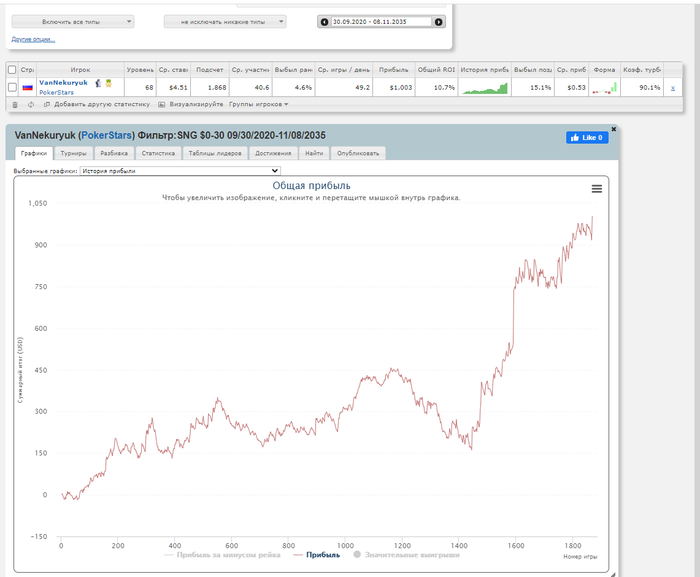Open the не исключать никакие типы dropdown
This screenshot has height=577, width=700.
pyautogui.click(x=225, y=21)
